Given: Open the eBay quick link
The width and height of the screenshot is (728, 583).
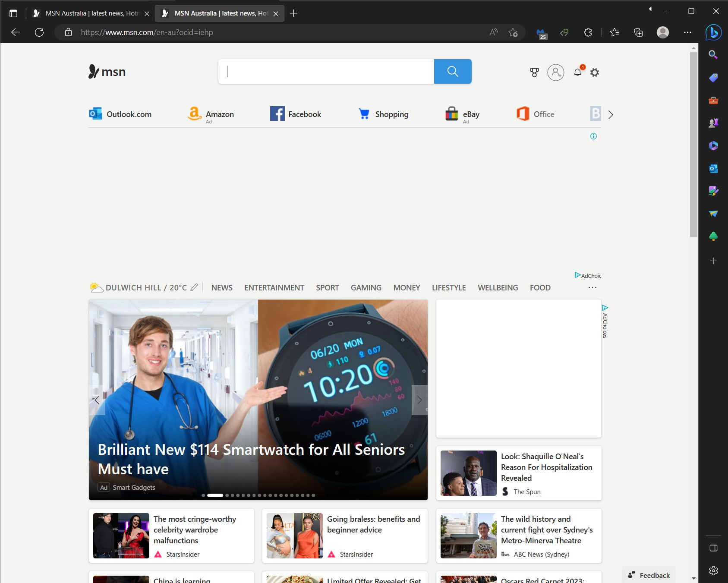Looking at the screenshot, I should click(462, 114).
